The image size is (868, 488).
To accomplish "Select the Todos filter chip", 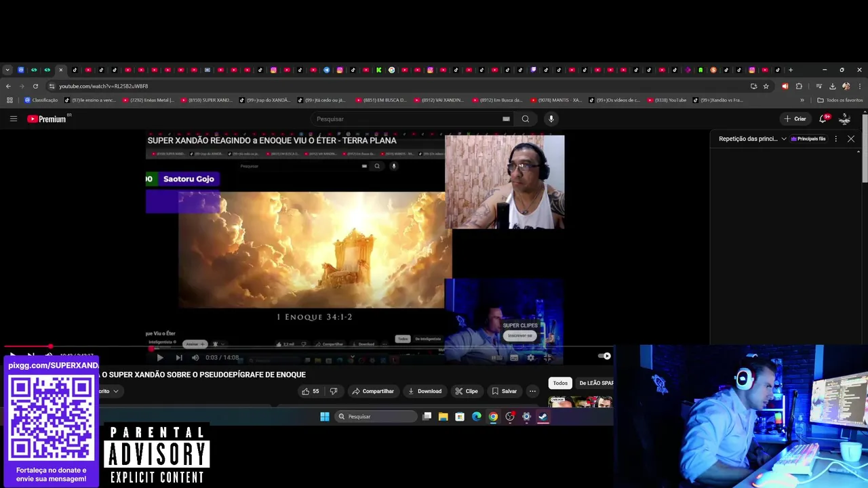I will click(x=560, y=383).
